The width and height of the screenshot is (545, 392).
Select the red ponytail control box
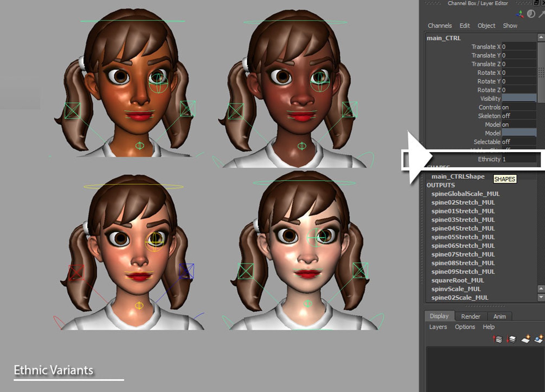[76, 272]
